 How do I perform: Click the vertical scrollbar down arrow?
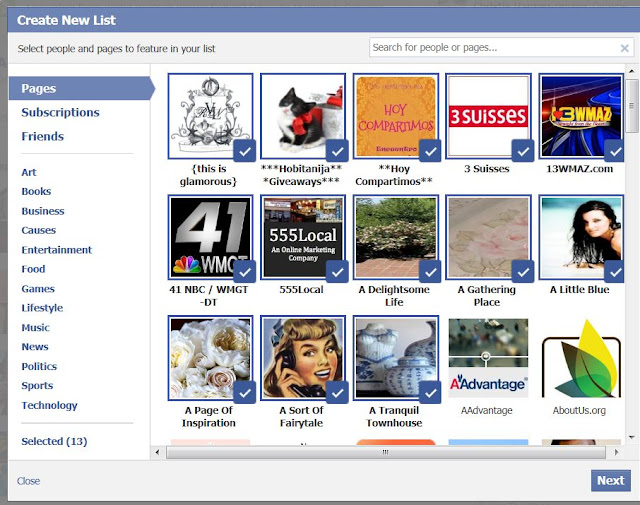631,438
